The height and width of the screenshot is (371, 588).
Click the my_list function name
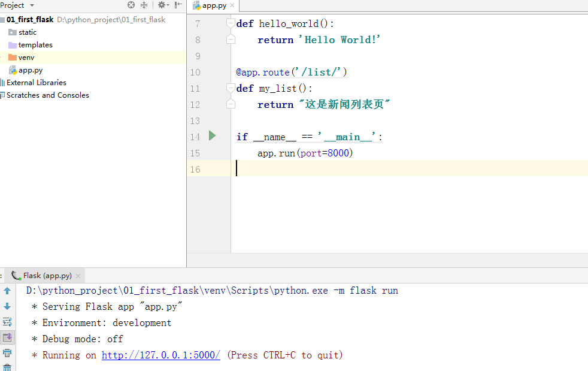pyautogui.click(x=278, y=88)
